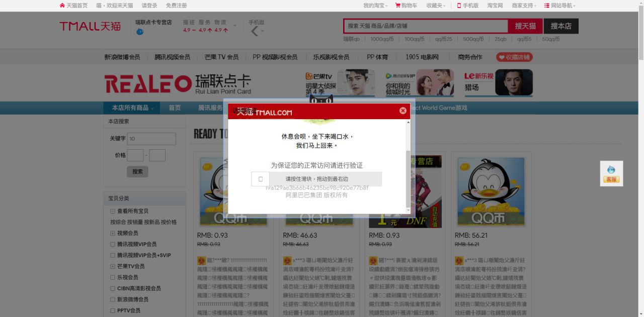Screen dimensions: 644x317
Task: Open the 手机版 mobile version link
Action: [468, 6]
